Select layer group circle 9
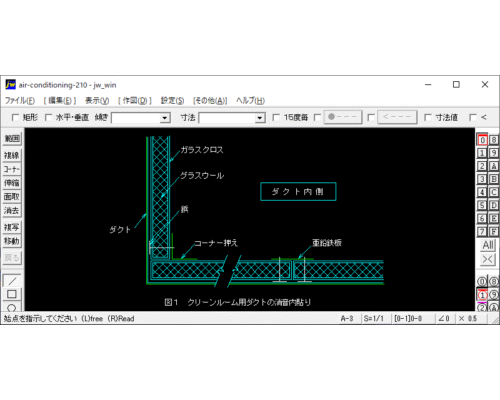Screen dimensions: 500x400 (x=494, y=295)
